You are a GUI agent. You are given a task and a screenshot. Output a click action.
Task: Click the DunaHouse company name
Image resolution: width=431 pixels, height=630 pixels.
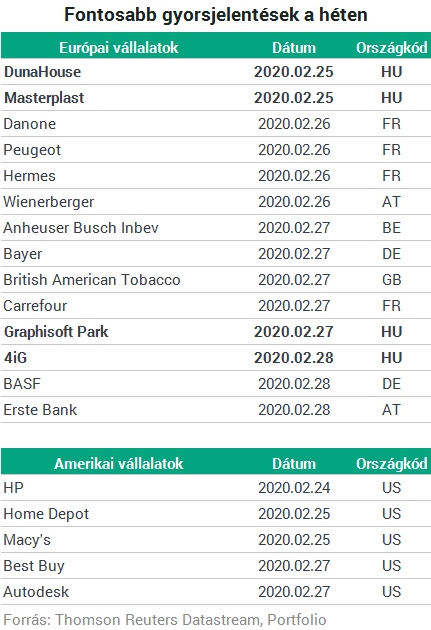pyautogui.click(x=43, y=72)
